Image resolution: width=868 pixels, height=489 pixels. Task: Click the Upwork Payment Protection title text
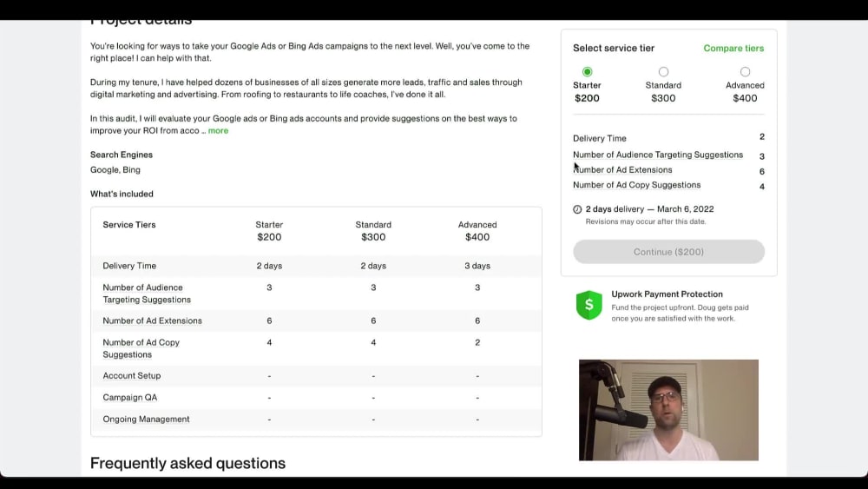pyautogui.click(x=667, y=294)
